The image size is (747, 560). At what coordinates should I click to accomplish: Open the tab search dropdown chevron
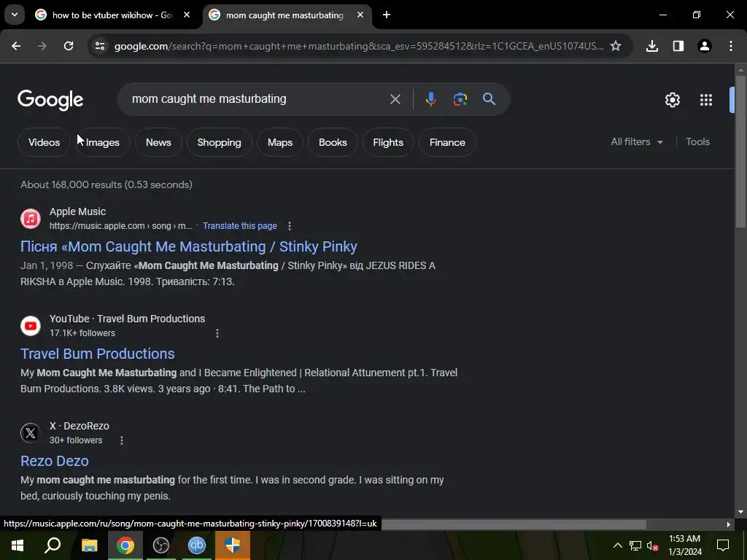15,15
